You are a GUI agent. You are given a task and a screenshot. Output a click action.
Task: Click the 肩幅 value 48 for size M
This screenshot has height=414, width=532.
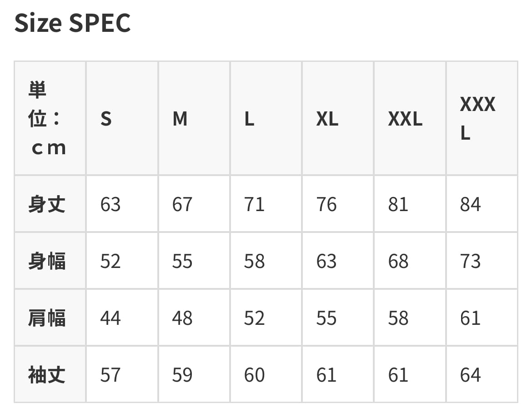pyautogui.click(x=182, y=318)
